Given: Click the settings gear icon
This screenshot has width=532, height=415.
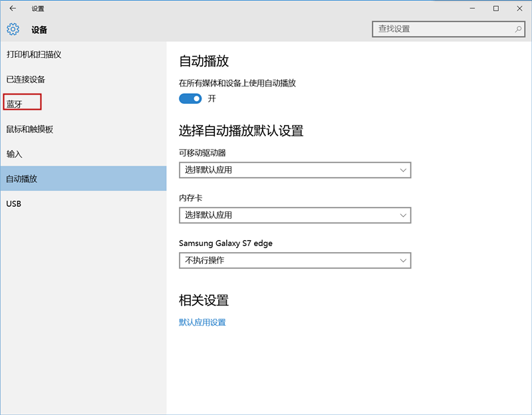Looking at the screenshot, I should 13,29.
